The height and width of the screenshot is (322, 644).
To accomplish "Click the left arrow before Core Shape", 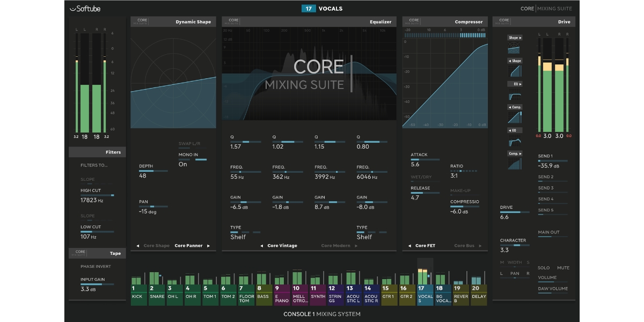I will (137, 246).
